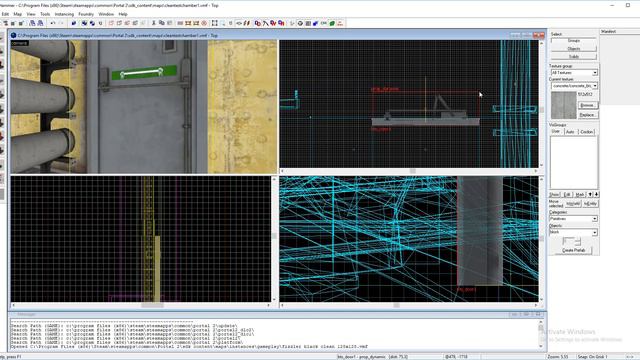The height and width of the screenshot is (360, 640).
Task: Click the red circle radius culling icon
Action: [x=204, y=23]
